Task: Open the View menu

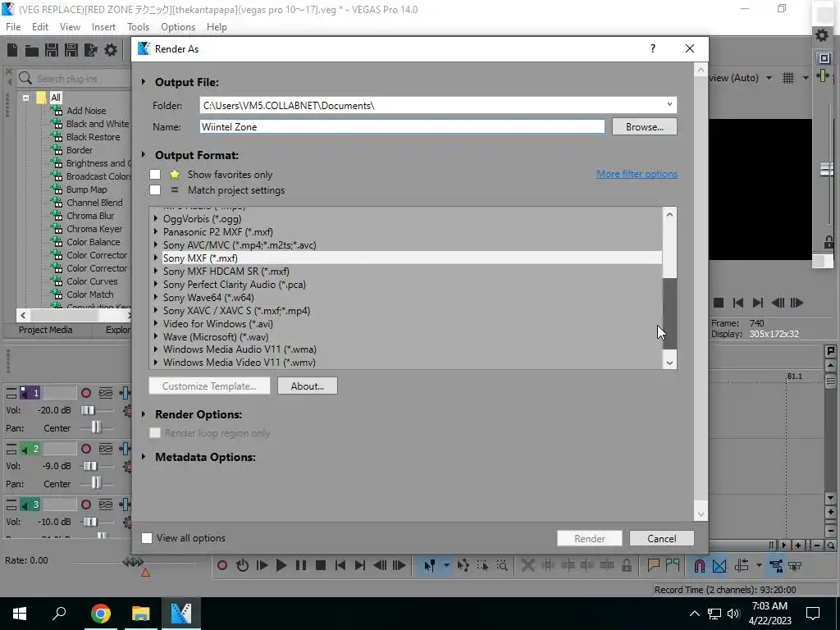Action: point(70,27)
